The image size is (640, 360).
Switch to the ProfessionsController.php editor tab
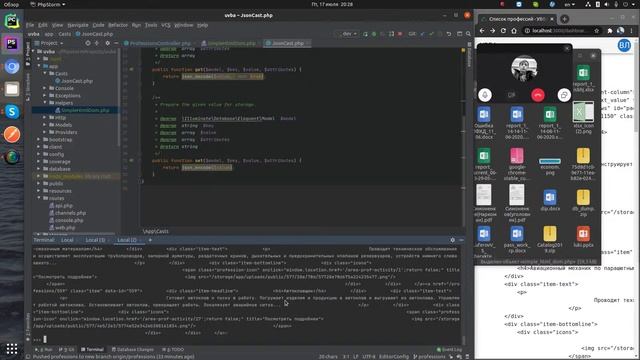coord(160,43)
